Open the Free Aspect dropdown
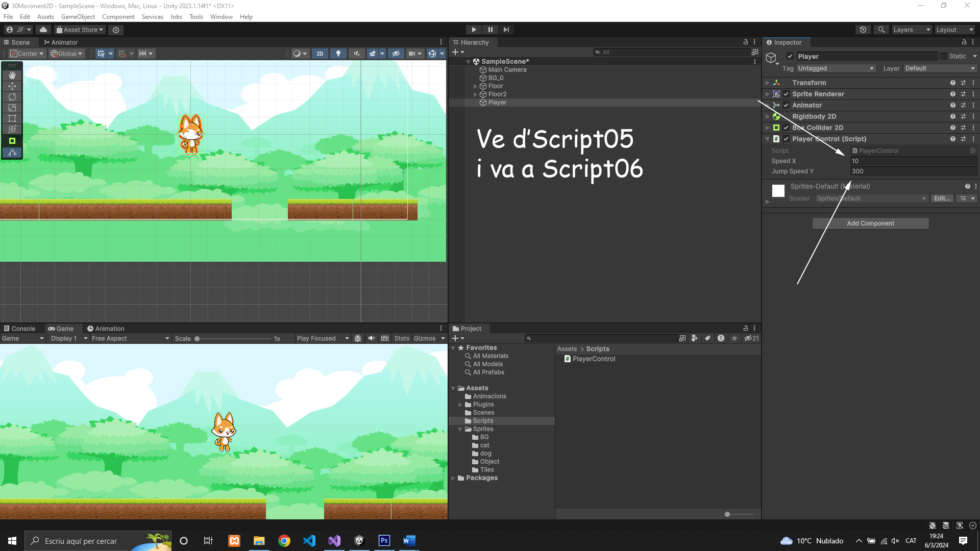 coord(130,338)
